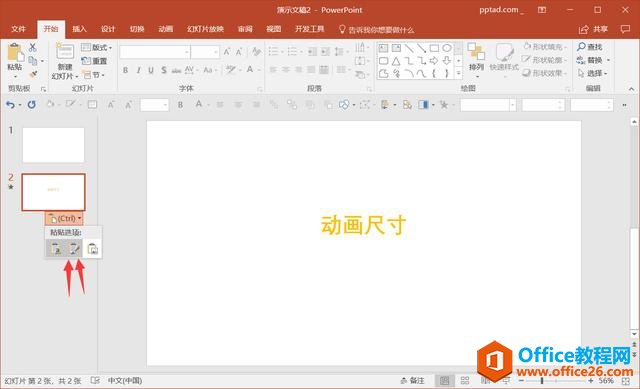Screen dimensions: 640x389
Task: Open character spacing AV dropdown
Action: pos(191,70)
